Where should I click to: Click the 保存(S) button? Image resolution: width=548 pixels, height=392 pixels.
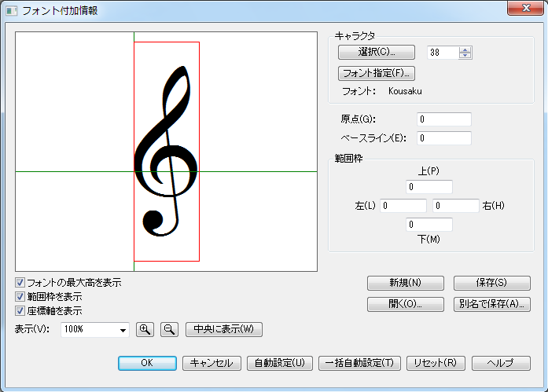(x=491, y=283)
